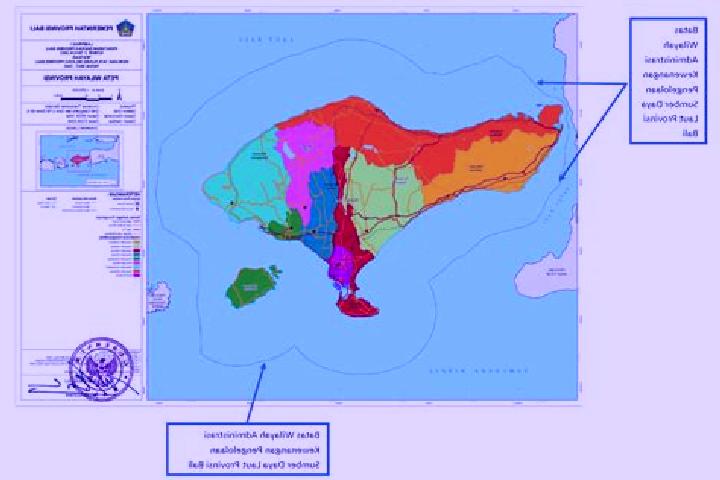720x480 pixels.
Task: Click the arrowhead touching the southern boundary line
Action: 264,366
